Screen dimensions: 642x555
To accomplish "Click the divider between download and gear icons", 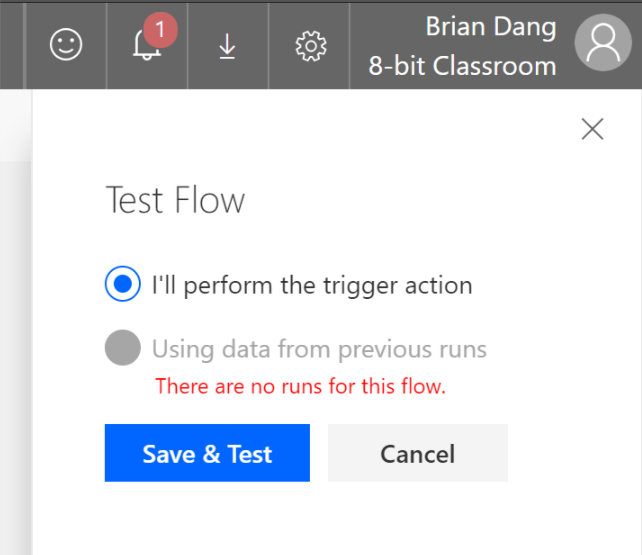I will coord(268,45).
